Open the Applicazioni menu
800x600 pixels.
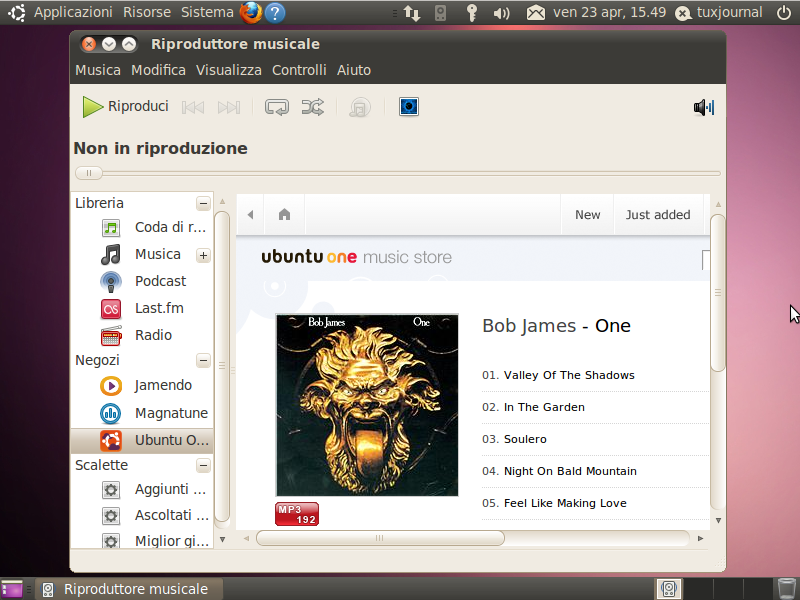tap(73, 12)
